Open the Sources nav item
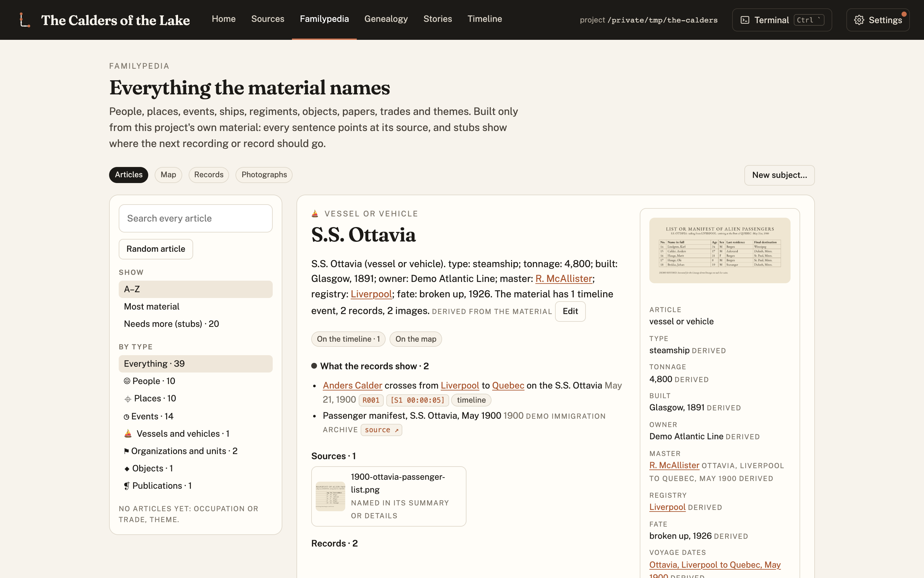924x578 pixels. (268, 19)
